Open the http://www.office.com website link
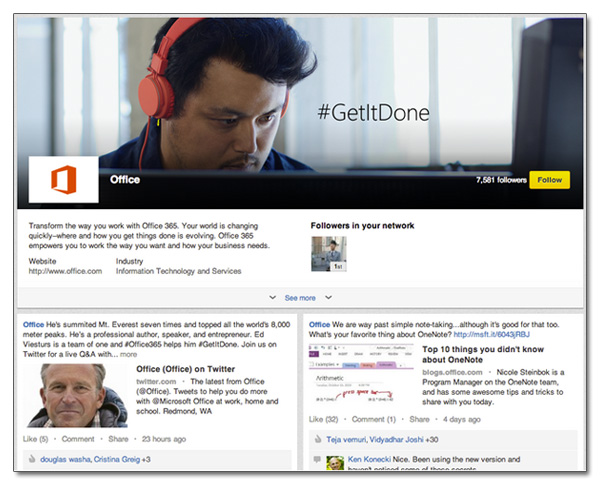The image size is (600, 485). 65,271
